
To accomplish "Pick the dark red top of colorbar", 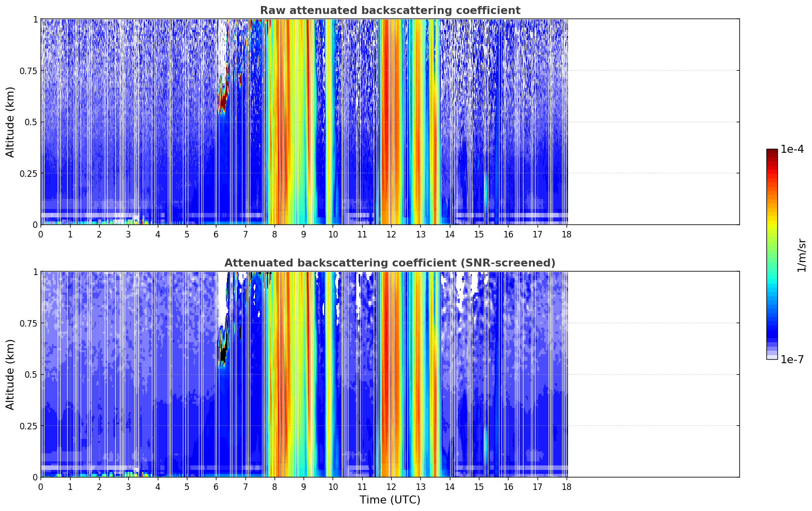I will 772,152.
